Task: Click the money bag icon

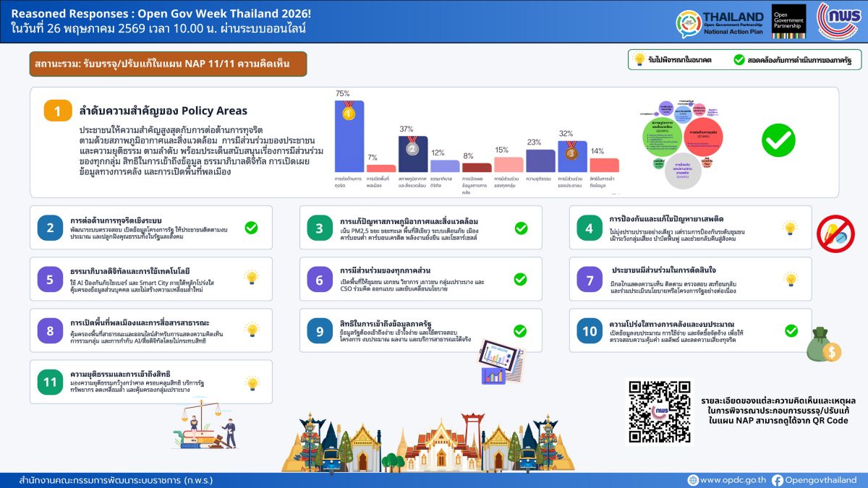Action: 825,344
